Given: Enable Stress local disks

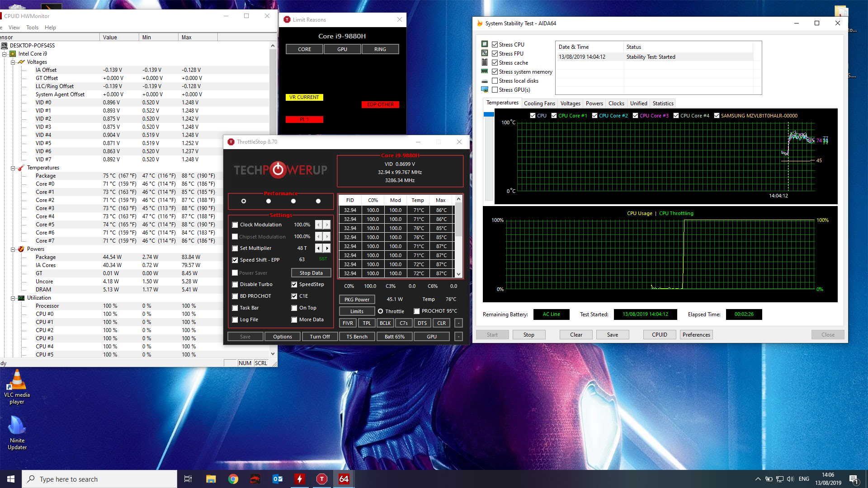Looking at the screenshot, I should [x=495, y=80].
